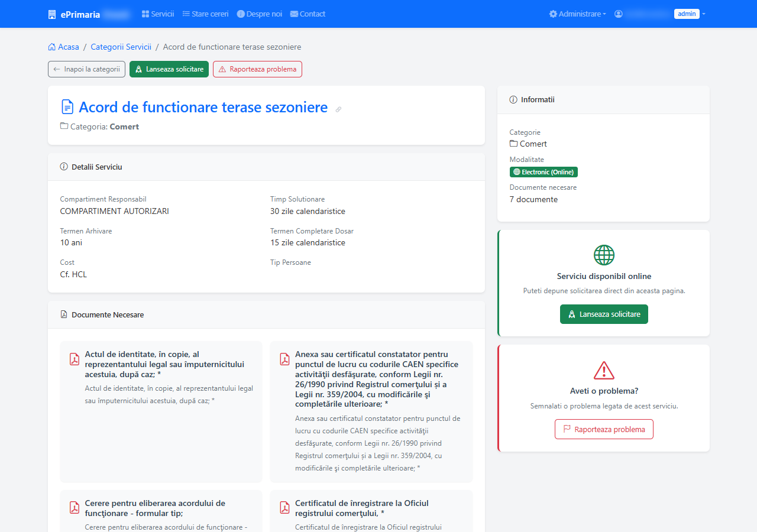Click PDF icon for Cerere pentru eliberarea acordului
757x532 pixels.
point(75,508)
